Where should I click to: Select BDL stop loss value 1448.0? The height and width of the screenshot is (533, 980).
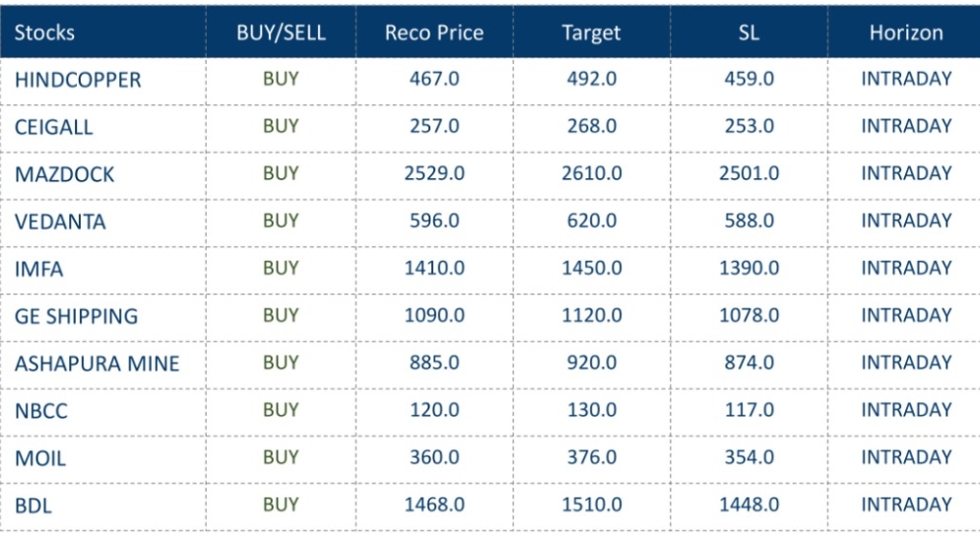[x=749, y=504]
